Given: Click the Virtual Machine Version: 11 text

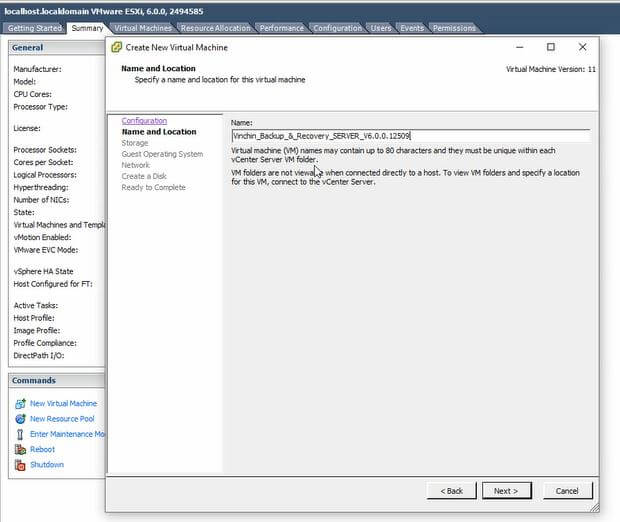Looking at the screenshot, I should pyautogui.click(x=550, y=69).
